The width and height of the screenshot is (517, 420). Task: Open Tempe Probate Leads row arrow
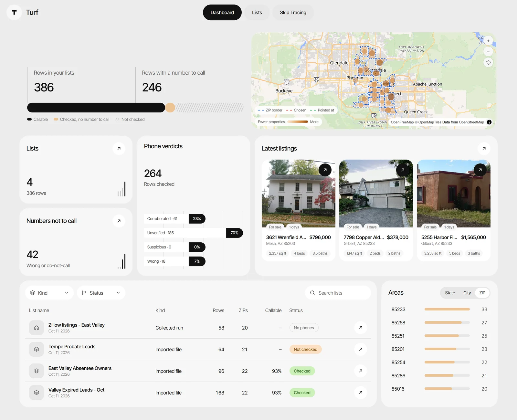coord(361,349)
